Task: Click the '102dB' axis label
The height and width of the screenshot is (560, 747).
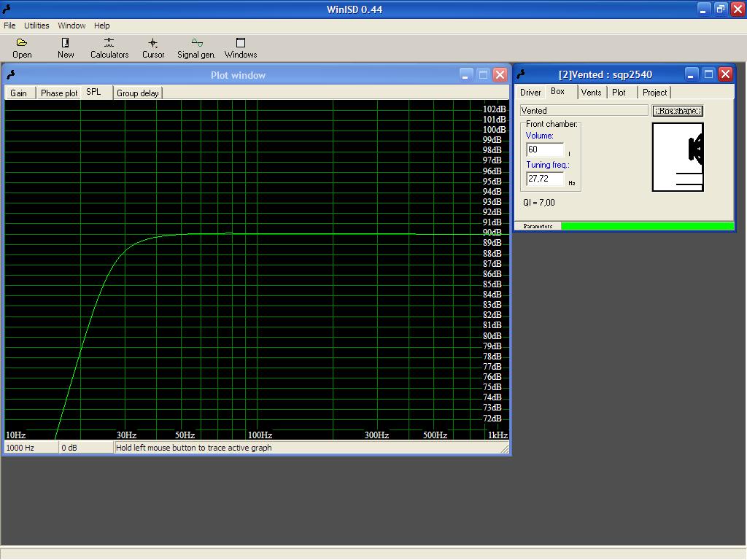Action: pyautogui.click(x=494, y=109)
